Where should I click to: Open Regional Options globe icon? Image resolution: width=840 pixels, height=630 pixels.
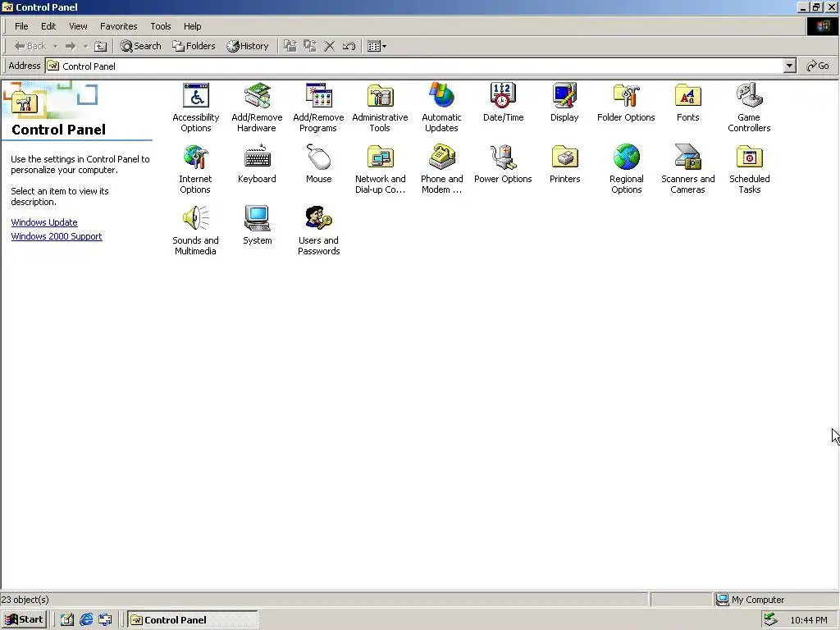click(626, 157)
